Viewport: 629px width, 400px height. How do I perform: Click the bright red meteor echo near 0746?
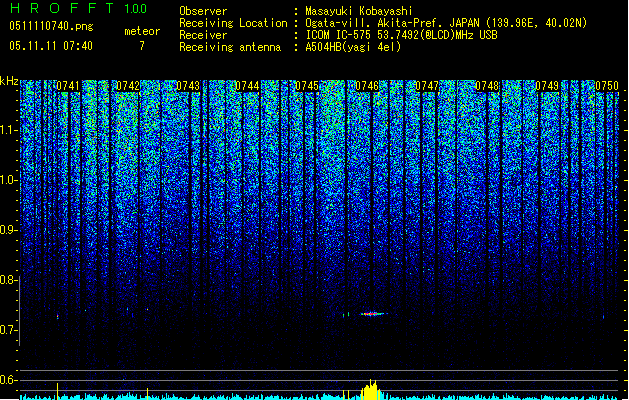tap(372, 314)
